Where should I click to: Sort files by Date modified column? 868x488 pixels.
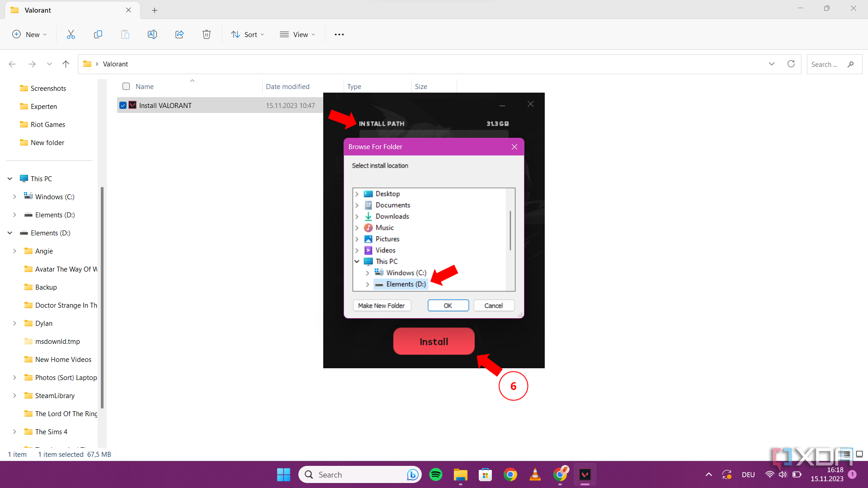pyautogui.click(x=288, y=86)
